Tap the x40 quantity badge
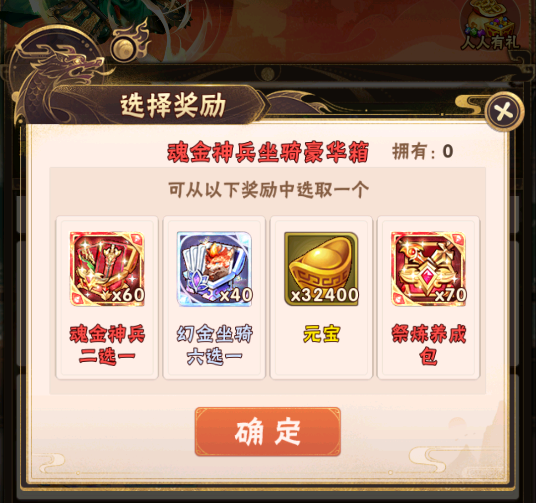This screenshot has height=503, width=536. (x=236, y=295)
